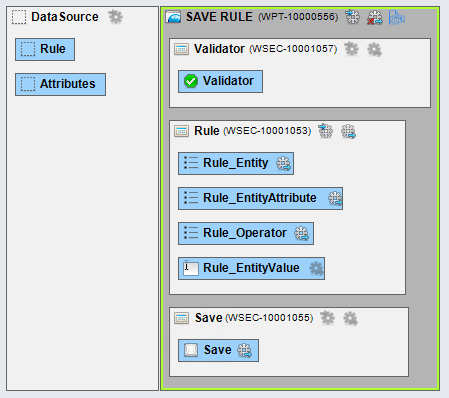Click gear icon on Rule_Entity block
The height and width of the screenshot is (398, 449).
(x=283, y=163)
